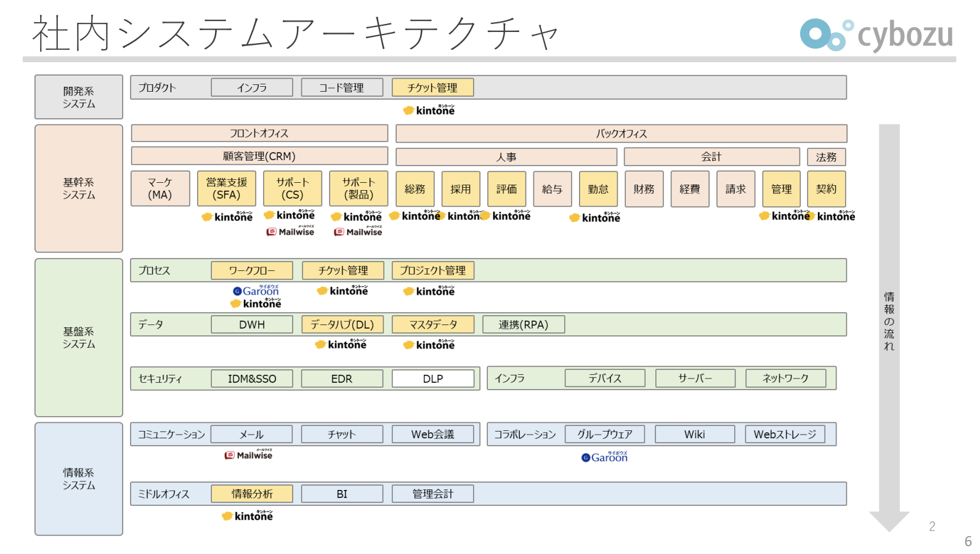The width and height of the screenshot is (980, 554).
Task: Click the ワークフロー box
Action: tap(252, 270)
